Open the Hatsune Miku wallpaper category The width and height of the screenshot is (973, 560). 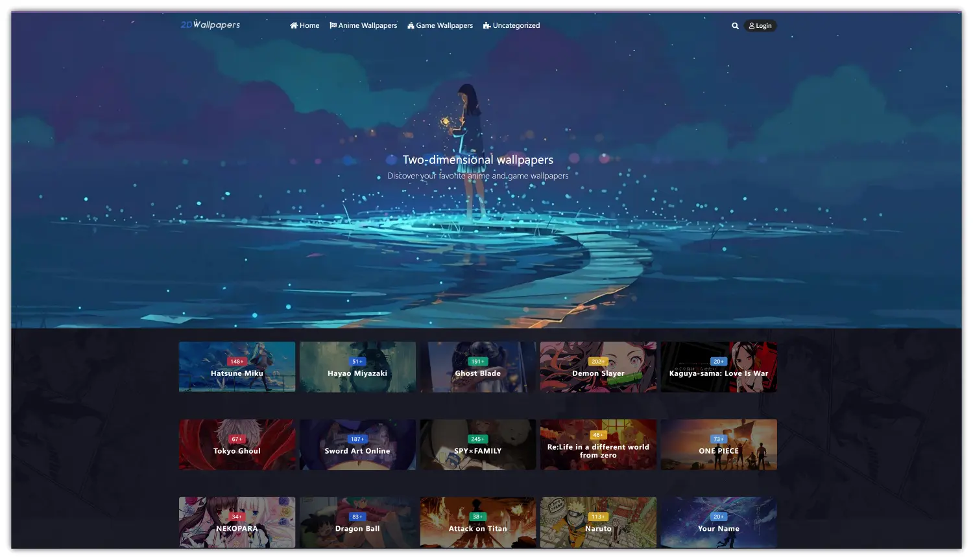pos(237,367)
